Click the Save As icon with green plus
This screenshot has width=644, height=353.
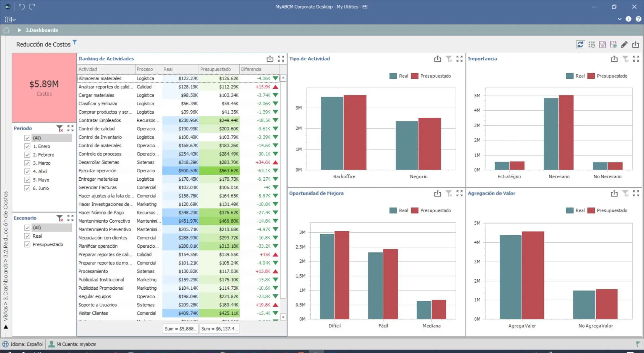tap(613, 45)
